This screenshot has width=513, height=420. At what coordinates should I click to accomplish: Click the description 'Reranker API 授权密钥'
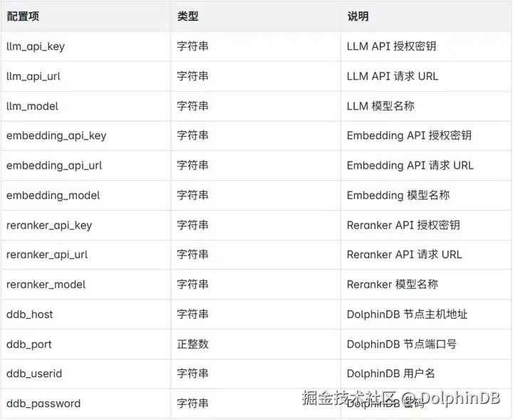coord(403,225)
